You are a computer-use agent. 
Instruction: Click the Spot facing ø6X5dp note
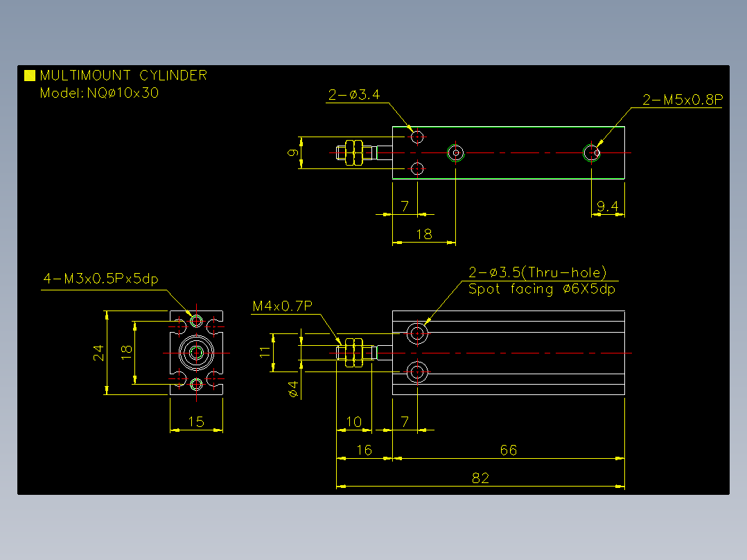[542, 289]
